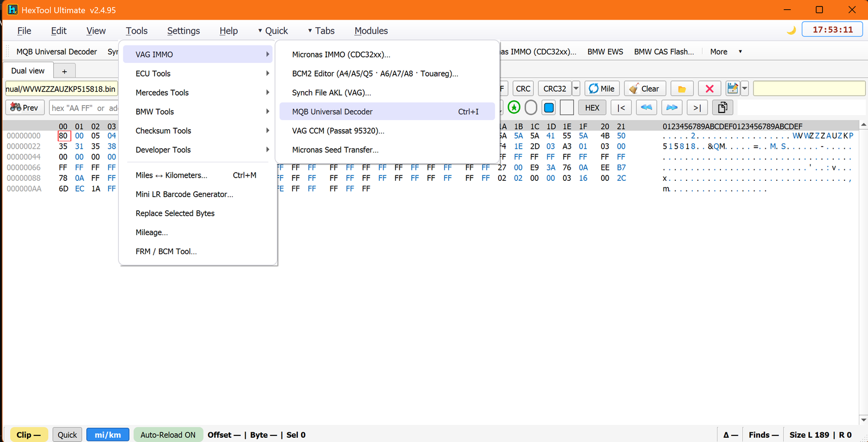Open Micronas IMMO (CDC32xx) menu entry
Screen dimensions: 868x442
(x=387, y=54)
